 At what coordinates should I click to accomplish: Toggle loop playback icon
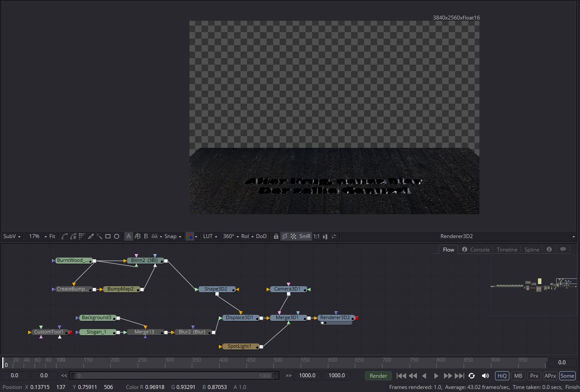tap(472, 376)
